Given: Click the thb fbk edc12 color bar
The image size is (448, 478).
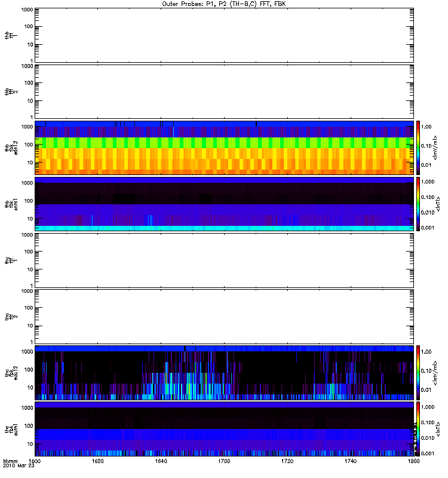Looking at the screenshot, I should pos(418,148).
